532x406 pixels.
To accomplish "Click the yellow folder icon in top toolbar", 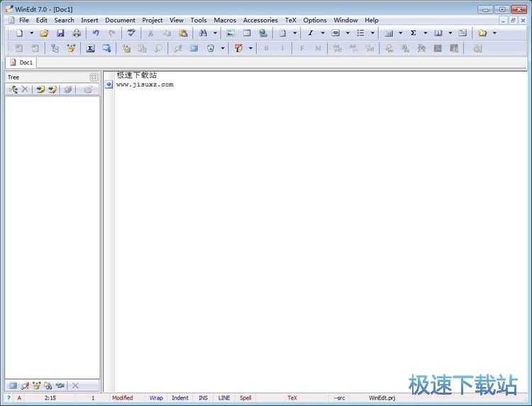I will [482, 33].
